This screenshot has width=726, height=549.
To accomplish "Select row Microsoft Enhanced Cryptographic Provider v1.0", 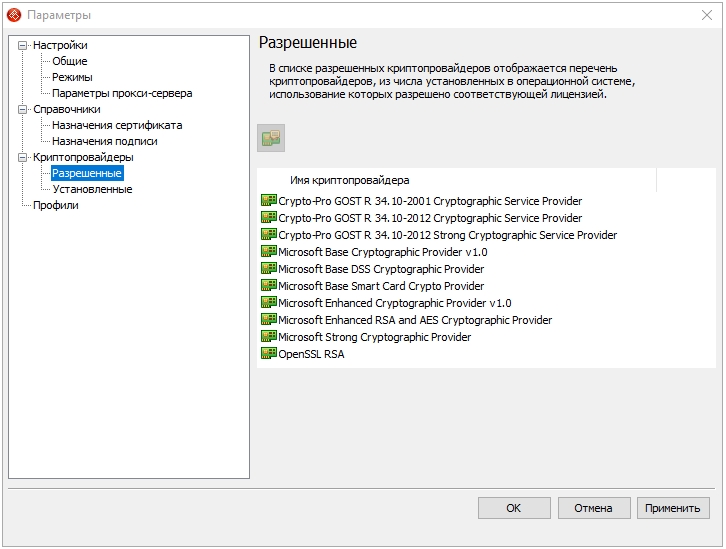I will pos(386,303).
